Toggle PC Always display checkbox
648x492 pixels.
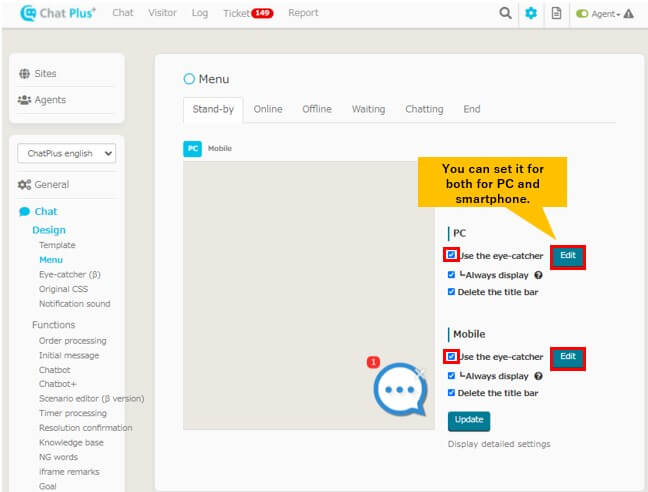(x=451, y=275)
